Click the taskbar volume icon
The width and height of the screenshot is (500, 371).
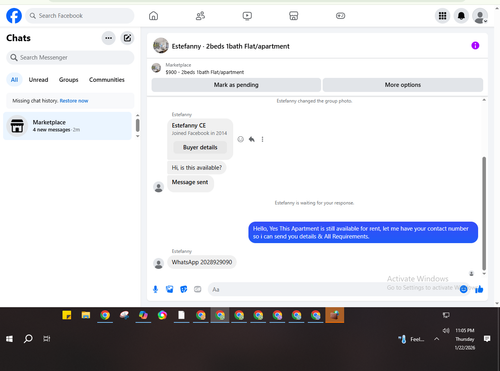446,330
